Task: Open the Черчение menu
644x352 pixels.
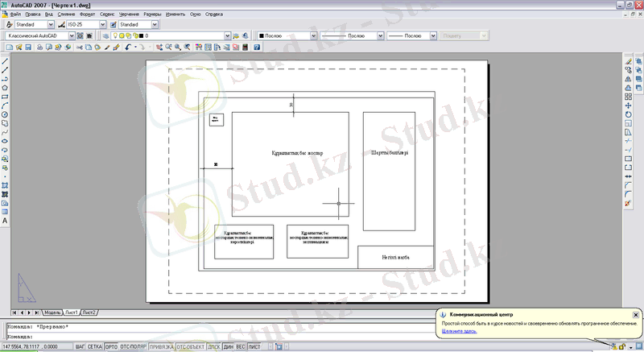Action: 129,14
